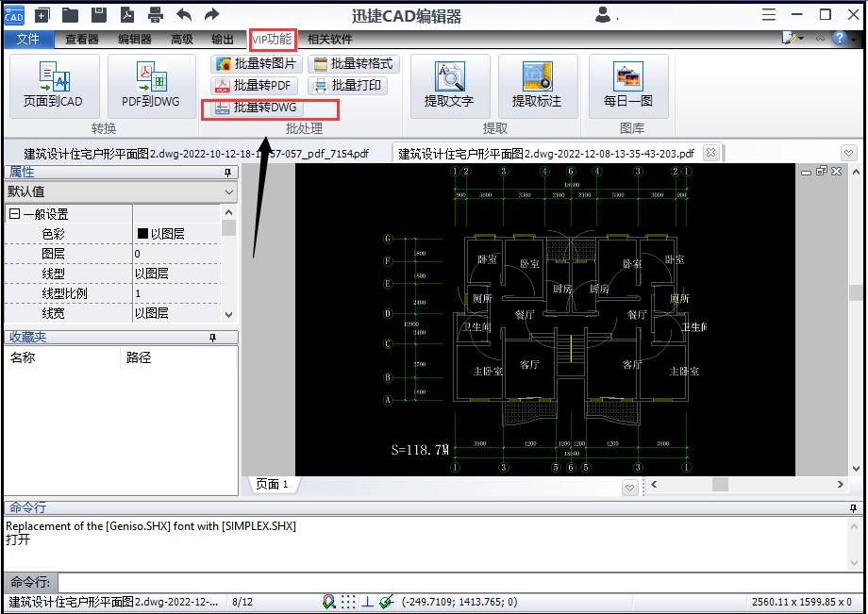Click the printer icon in title bar

pyautogui.click(x=156, y=14)
